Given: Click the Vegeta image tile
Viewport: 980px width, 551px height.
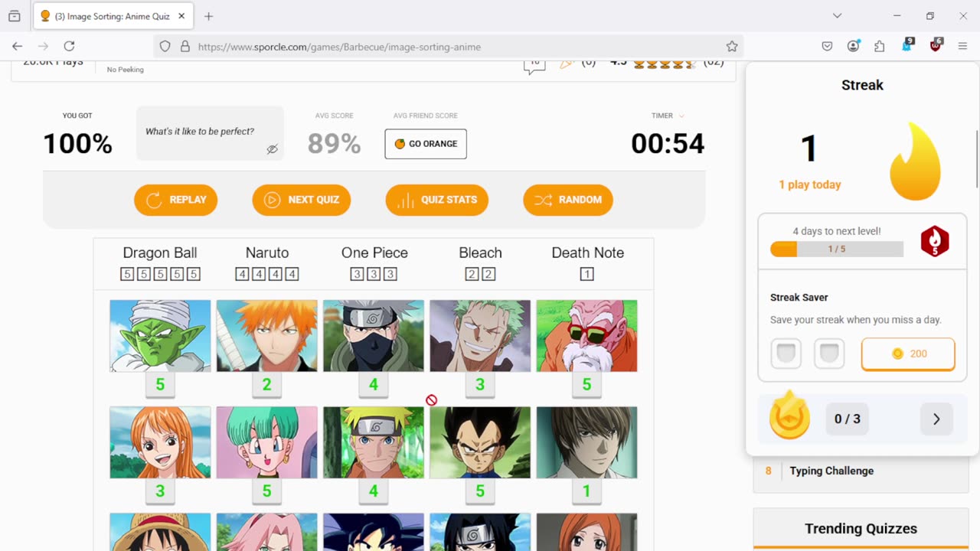Looking at the screenshot, I should 480,442.
